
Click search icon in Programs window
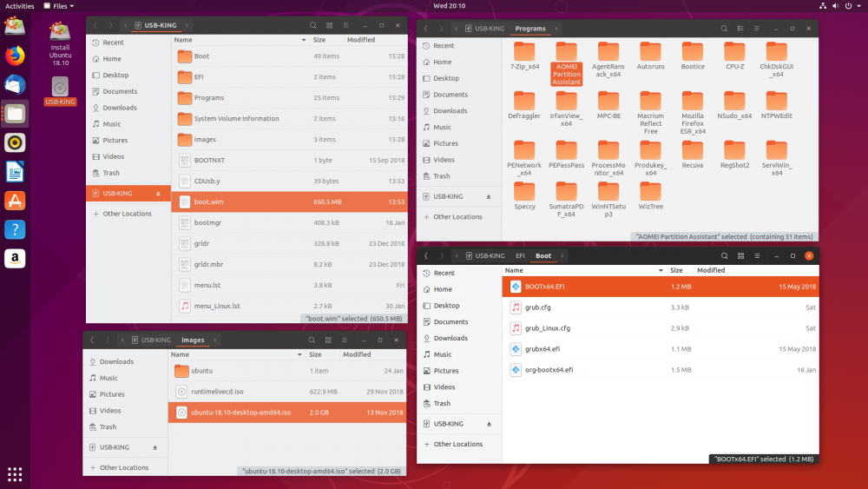724,29
